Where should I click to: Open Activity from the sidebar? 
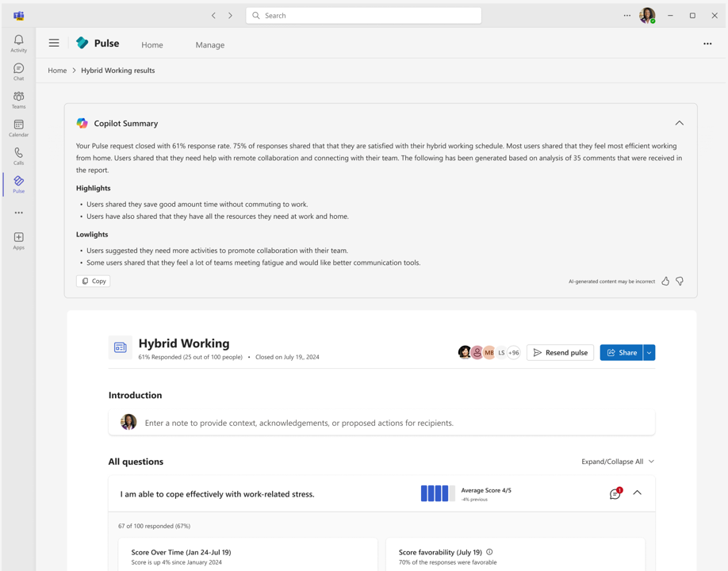tap(18, 42)
